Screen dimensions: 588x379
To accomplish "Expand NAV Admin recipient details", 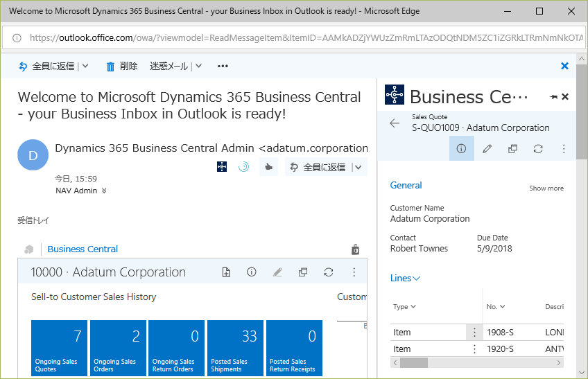I will pos(104,191).
